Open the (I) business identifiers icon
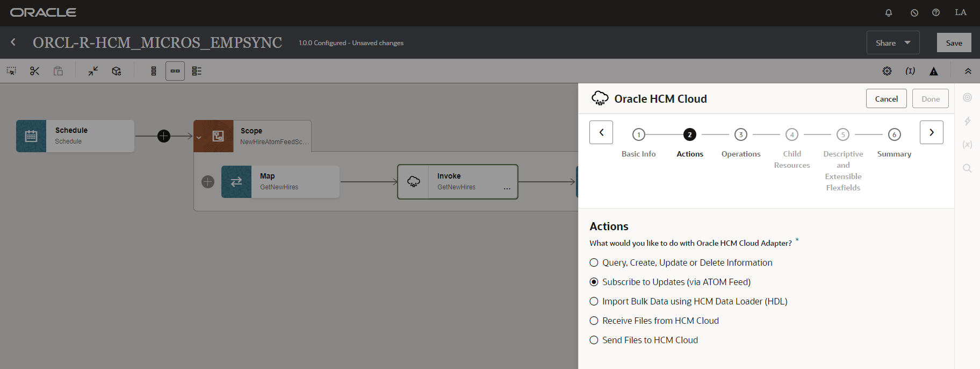Screen dimensions: 980x369 (910, 71)
